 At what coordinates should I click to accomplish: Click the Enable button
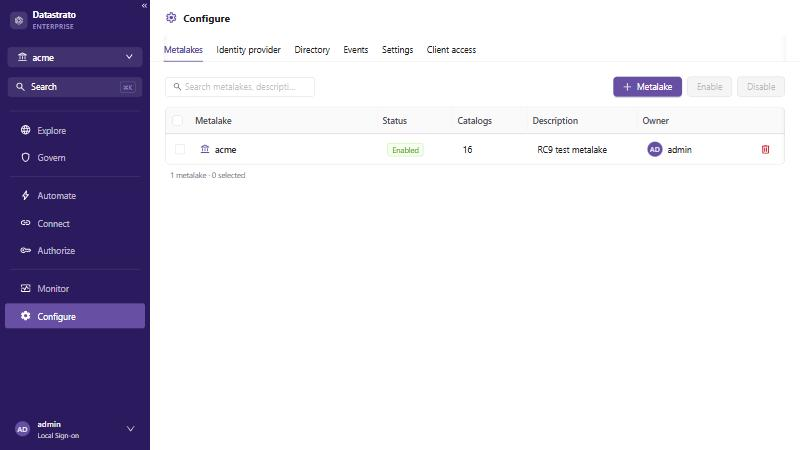point(709,87)
